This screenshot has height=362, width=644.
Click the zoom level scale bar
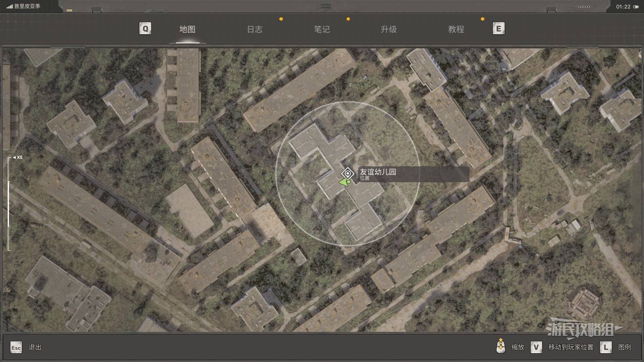[x=9, y=204]
